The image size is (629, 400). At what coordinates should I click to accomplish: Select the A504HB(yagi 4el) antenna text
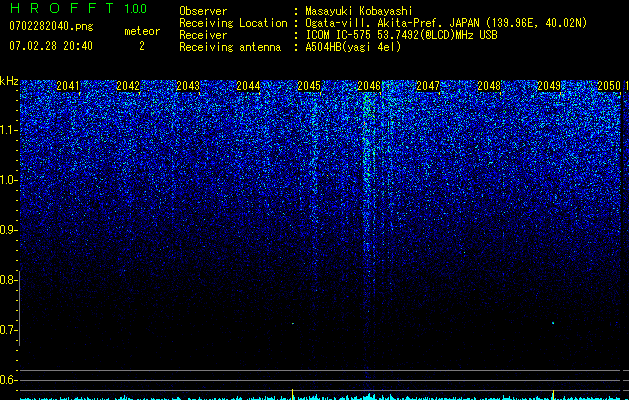click(x=353, y=47)
